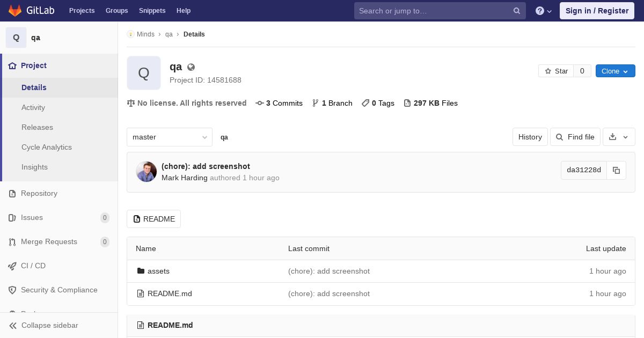Copy the commit SHA to clipboard

616,170
